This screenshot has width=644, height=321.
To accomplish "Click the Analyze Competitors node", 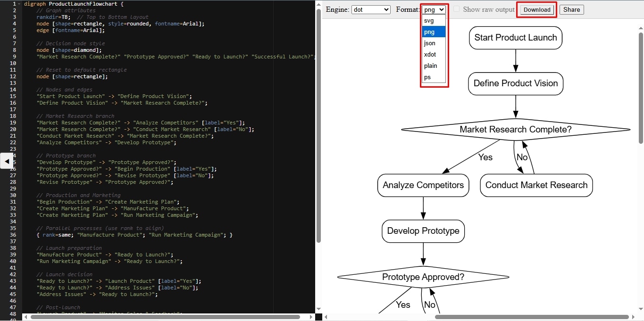I will 423,185.
